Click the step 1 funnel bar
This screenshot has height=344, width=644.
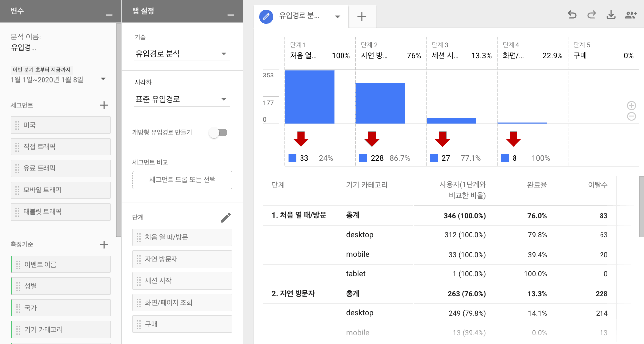point(309,97)
